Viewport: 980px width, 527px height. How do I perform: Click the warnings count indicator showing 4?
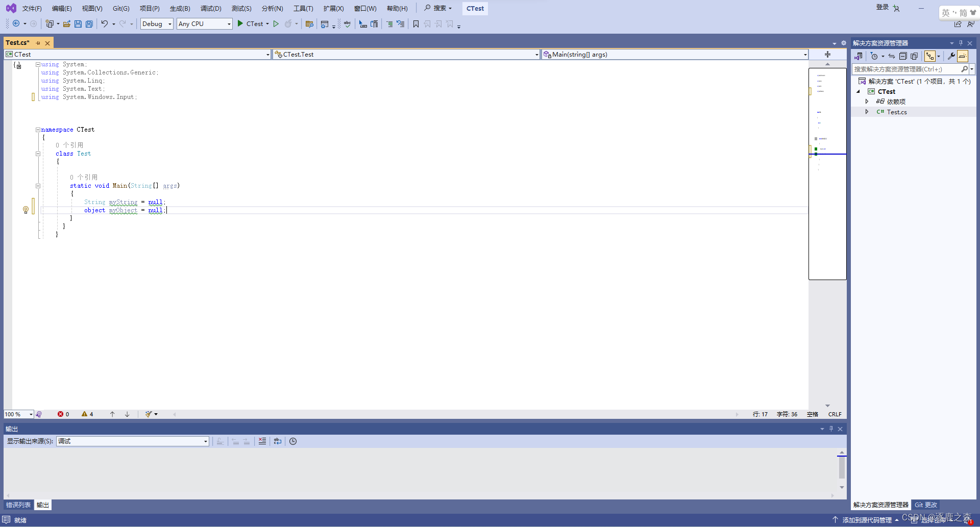click(87, 414)
